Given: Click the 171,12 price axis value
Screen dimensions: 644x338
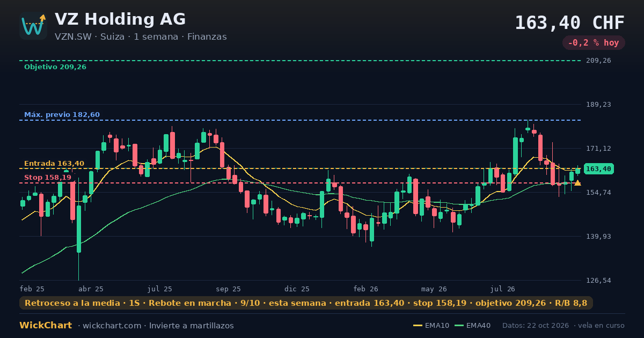Looking at the screenshot, I should (598, 149).
